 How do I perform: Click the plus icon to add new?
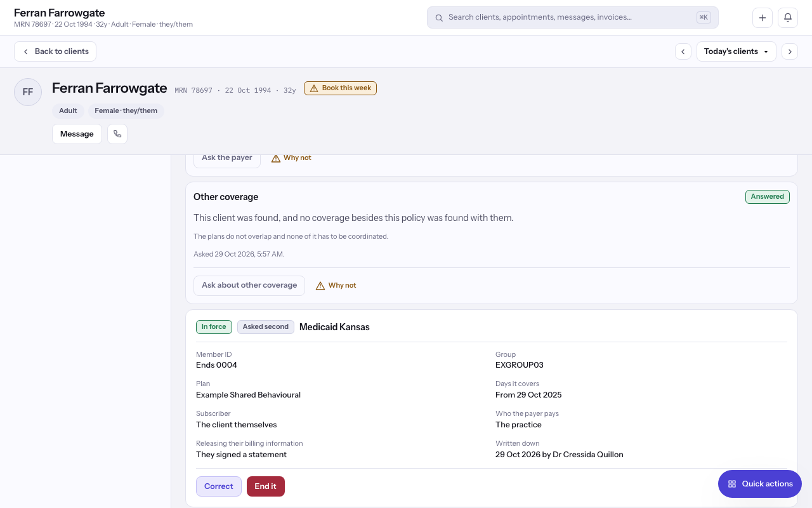coord(763,18)
